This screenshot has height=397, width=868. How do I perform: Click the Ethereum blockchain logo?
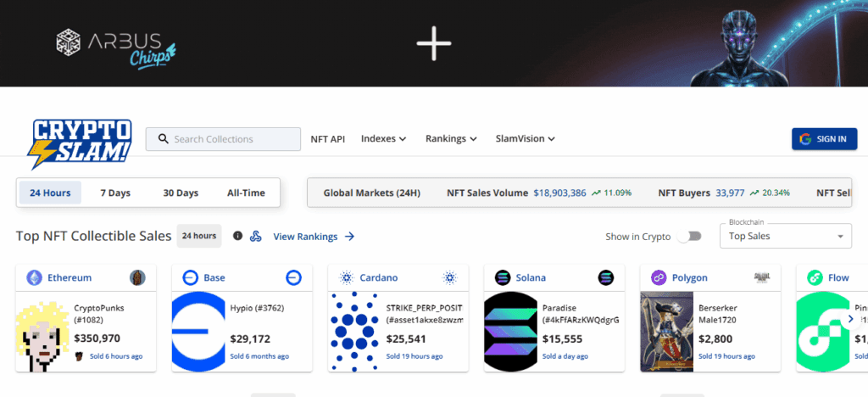coord(34,278)
